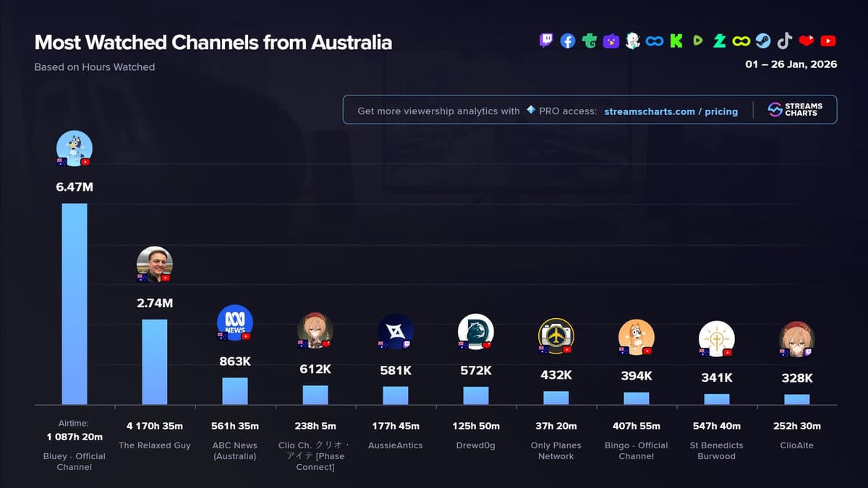
Task: Click the Drewd0g channel name label
Action: 476,445
